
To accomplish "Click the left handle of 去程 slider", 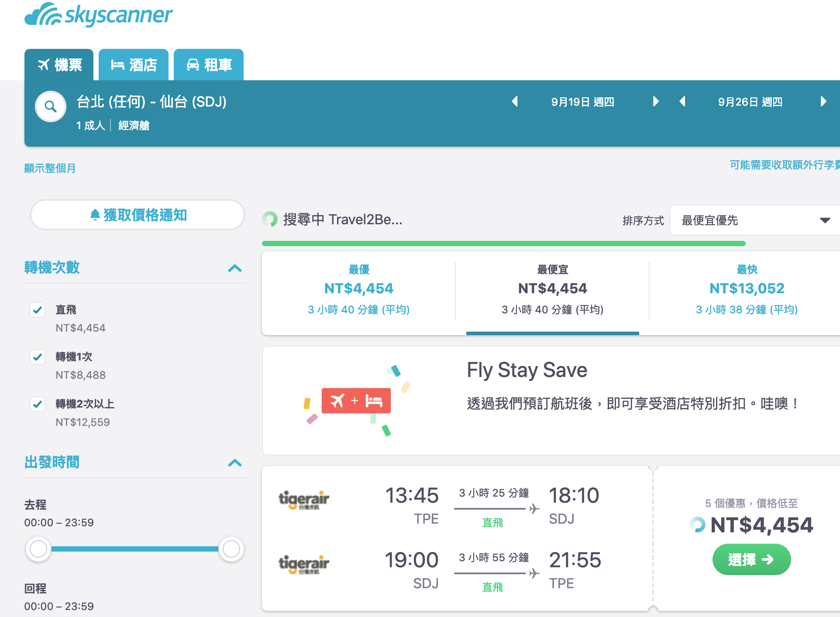I will pyautogui.click(x=38, y=549).
